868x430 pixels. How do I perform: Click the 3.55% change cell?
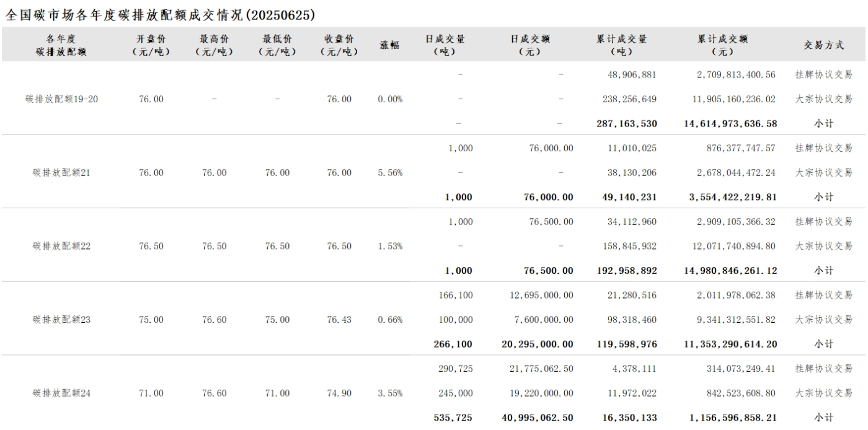click(x=389, y=393)
